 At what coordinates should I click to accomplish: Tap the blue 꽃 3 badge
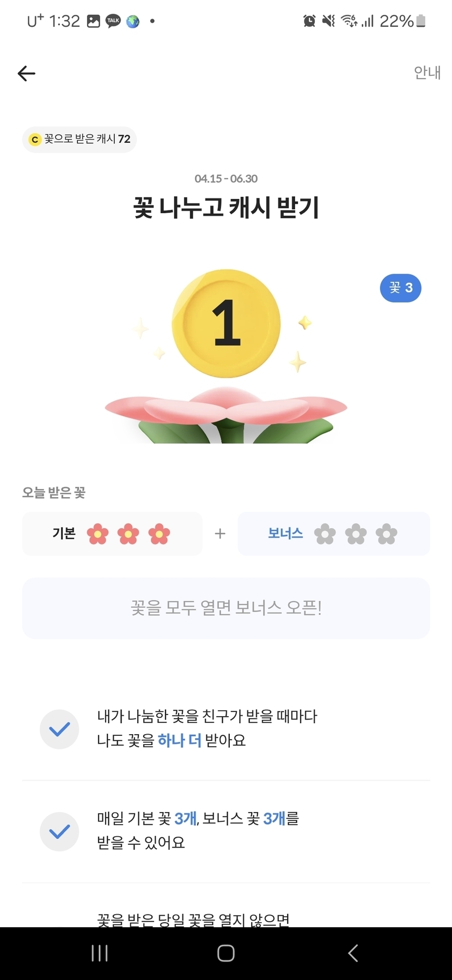(x=400, y=288)
